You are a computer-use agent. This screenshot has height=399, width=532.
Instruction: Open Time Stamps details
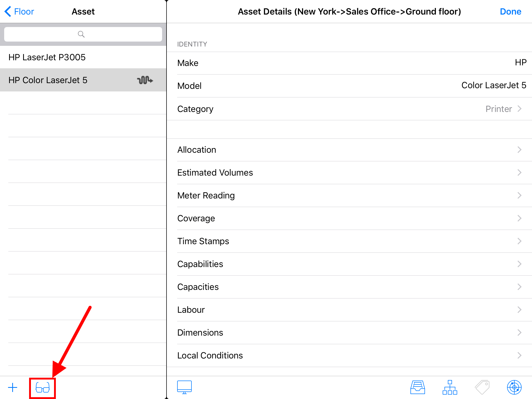pyautogui.click(x=349, y=241)
